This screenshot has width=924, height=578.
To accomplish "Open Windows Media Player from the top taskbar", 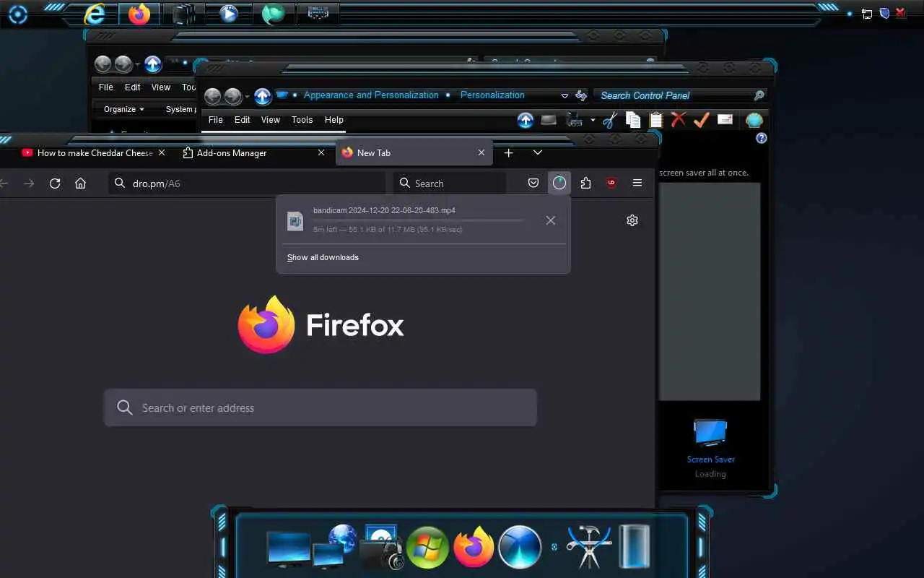I will (229, 14).
